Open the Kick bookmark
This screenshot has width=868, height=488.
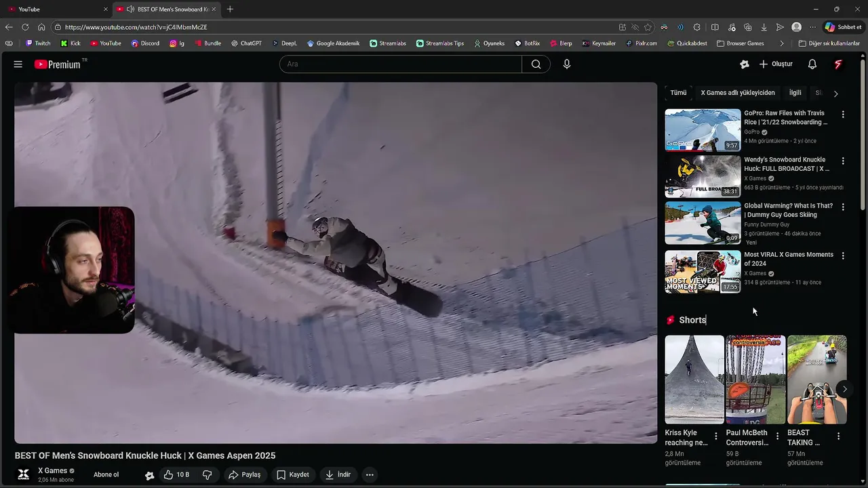(71, 43)
